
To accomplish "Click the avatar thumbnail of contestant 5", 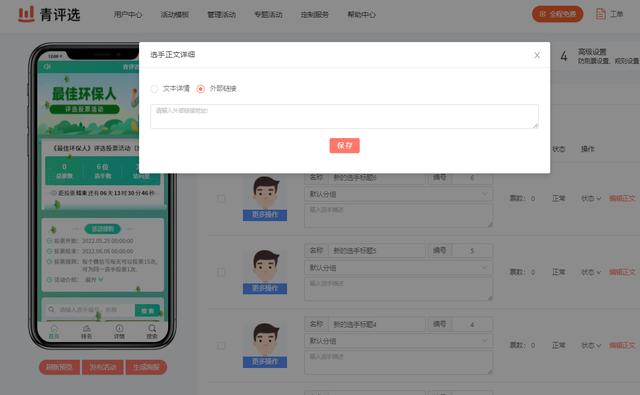I will pyautogui.click(x=265, y=266).
